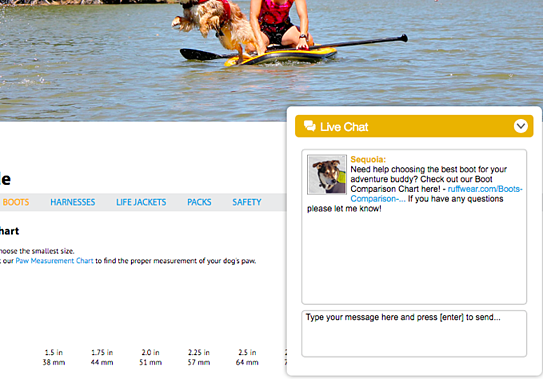543x379 pixels.
Task: Click the Sequoia agent name
Action: point(368,159)
